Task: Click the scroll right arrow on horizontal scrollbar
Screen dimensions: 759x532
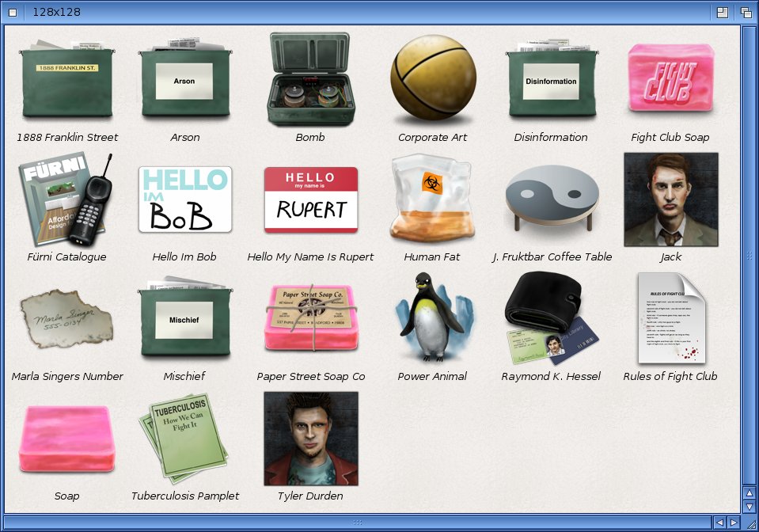Action: pyautogui.click(x=734, y=522)
